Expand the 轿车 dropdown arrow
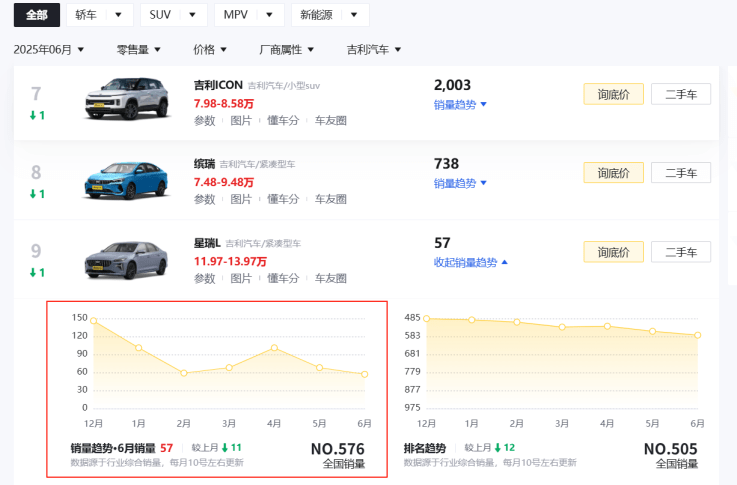The image size is (737, 485). click(118, 15)
